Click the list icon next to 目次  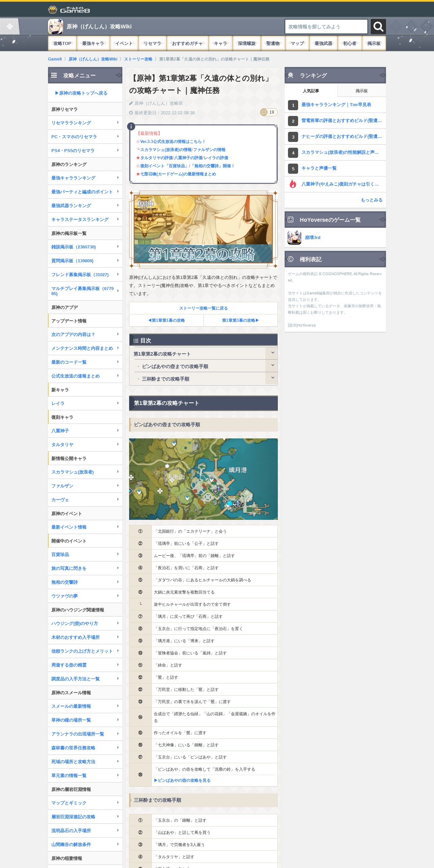(x=136, y=341)
